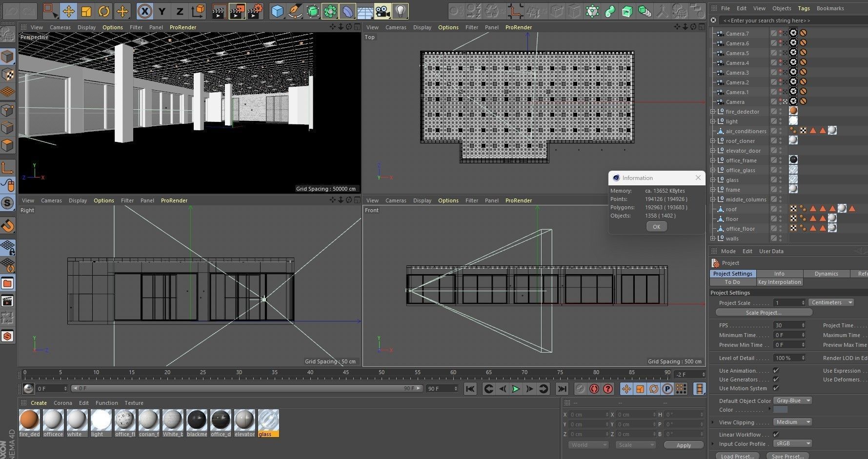Open Bookmarks menu in Object Manager
Screen dimensions: 868x459
tap(830, 8)
